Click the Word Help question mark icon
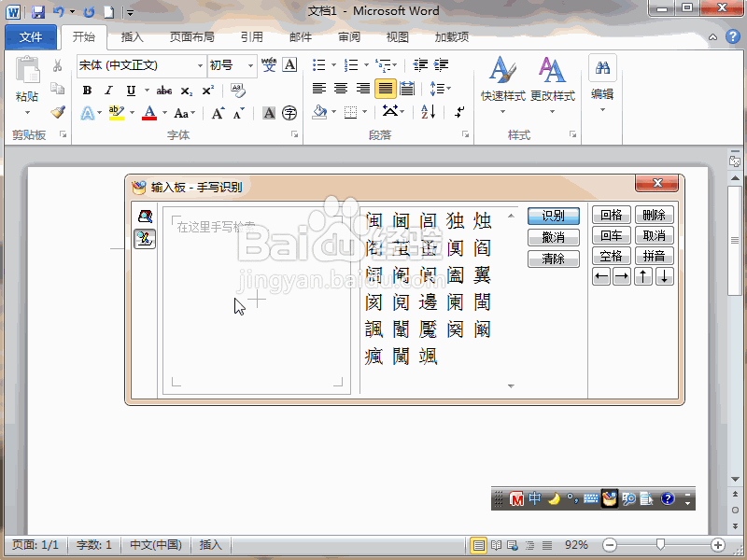 733,36
